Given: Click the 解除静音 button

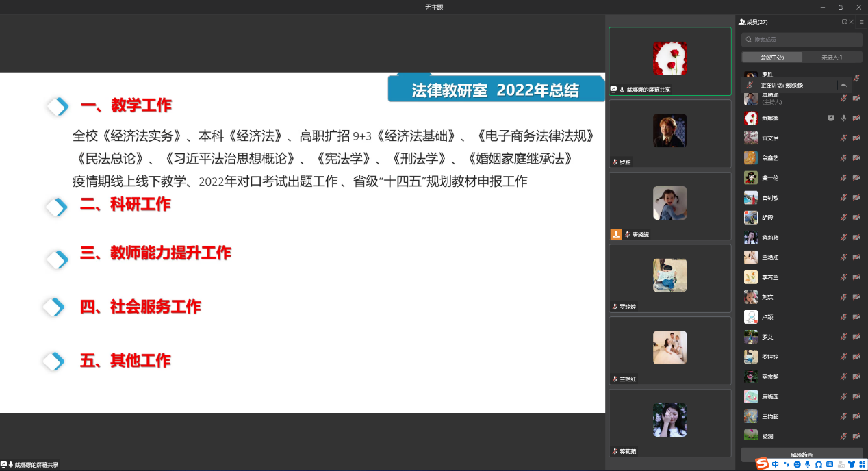Looking at the screenshot, I should 802,454.
